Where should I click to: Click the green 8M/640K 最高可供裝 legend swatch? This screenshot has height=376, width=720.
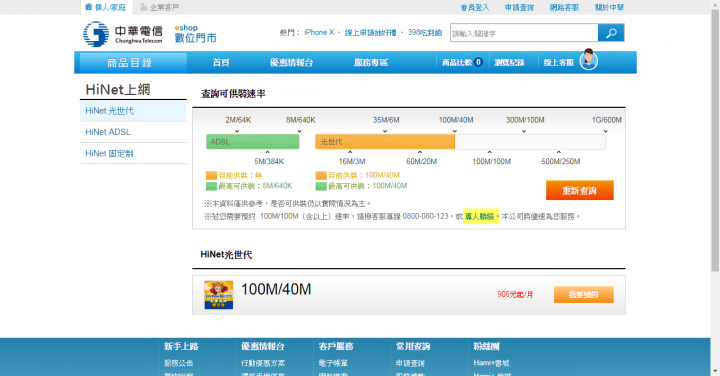(211, 186)
